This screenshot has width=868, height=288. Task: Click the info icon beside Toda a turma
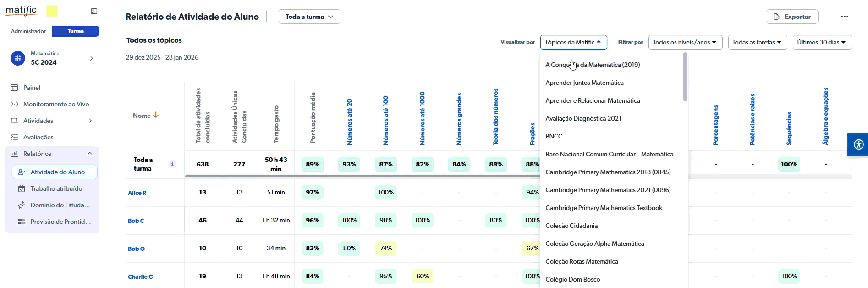(172, 164)
